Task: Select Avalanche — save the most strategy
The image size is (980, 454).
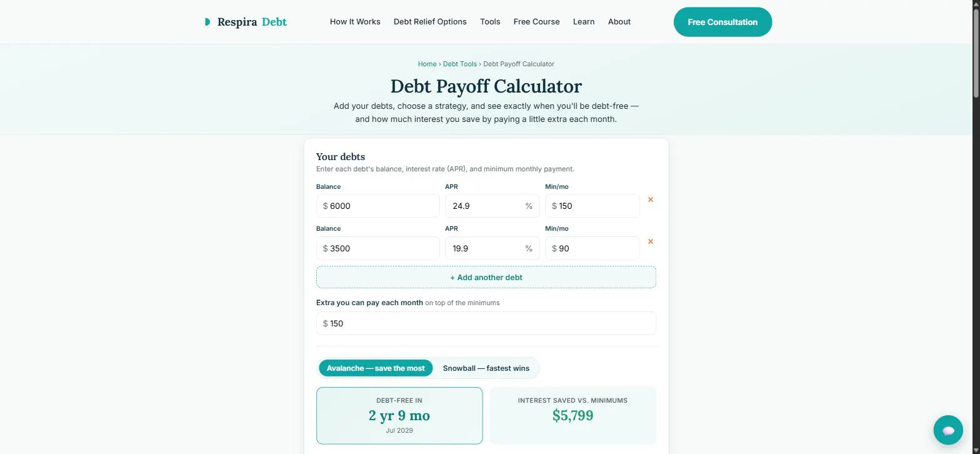Action: (376, 368)
